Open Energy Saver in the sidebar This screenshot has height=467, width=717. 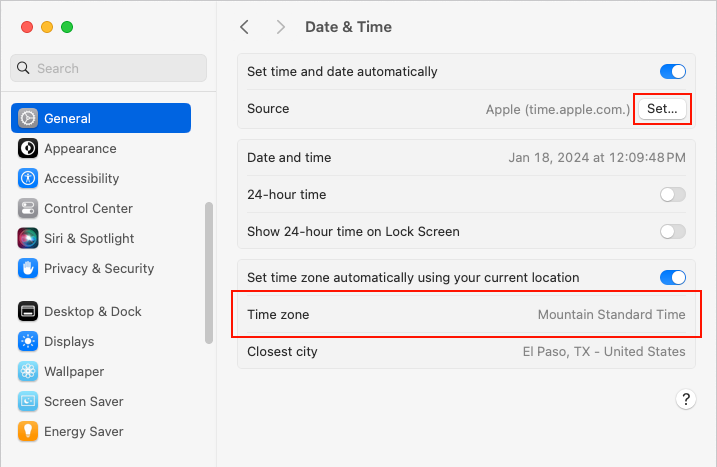[x=84, y=431]
